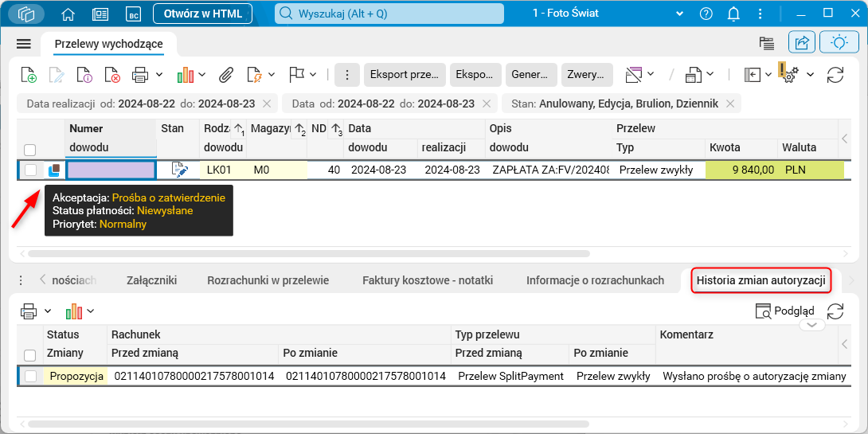
Task: Open attachments paperclip icon
Action: 225,74
